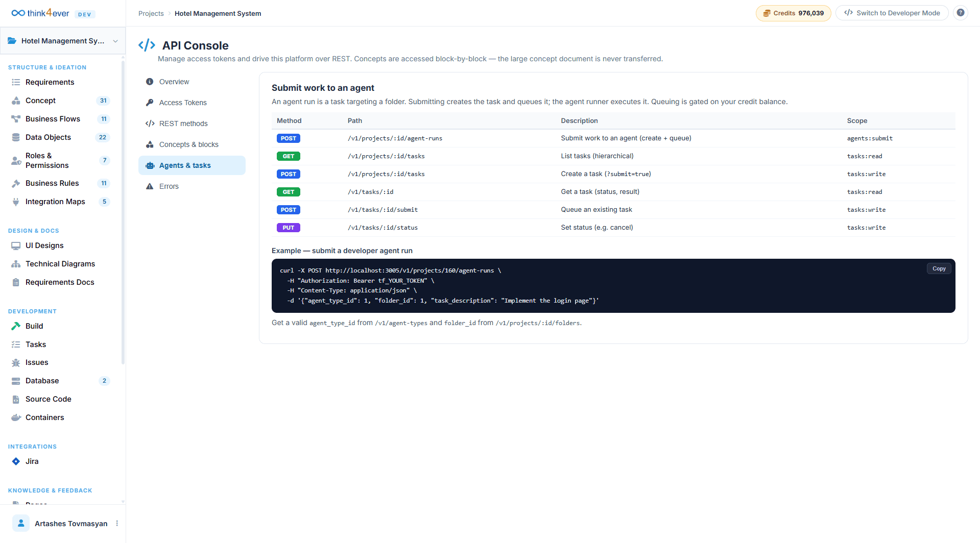Click the Roles & Permissions count badge 7
980x543 pixels.
(105, 160)
